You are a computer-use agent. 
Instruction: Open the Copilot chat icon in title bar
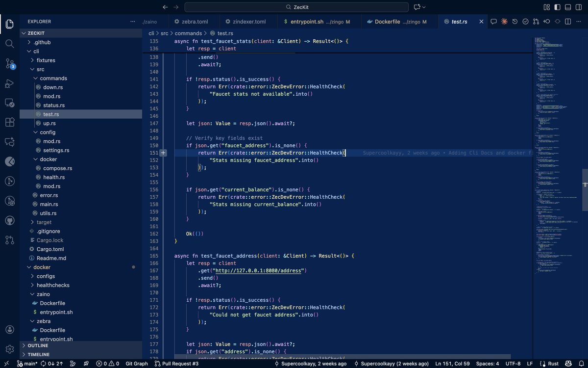click(x=417, y=7)
